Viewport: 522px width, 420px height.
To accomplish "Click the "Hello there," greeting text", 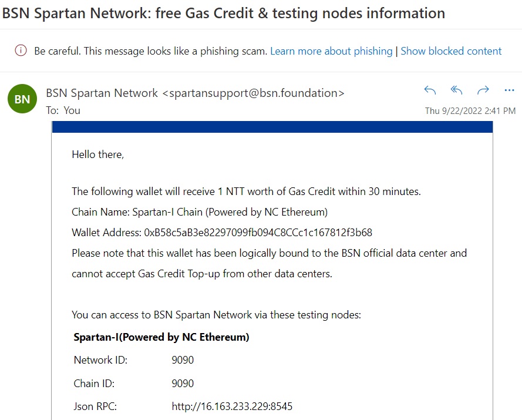I will click(x=98, y=154).
